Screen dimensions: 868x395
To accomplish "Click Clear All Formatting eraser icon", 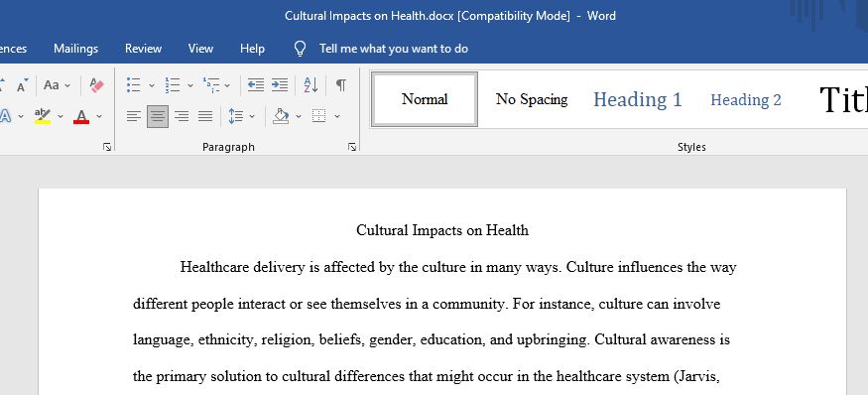I will tap(96, 85).
